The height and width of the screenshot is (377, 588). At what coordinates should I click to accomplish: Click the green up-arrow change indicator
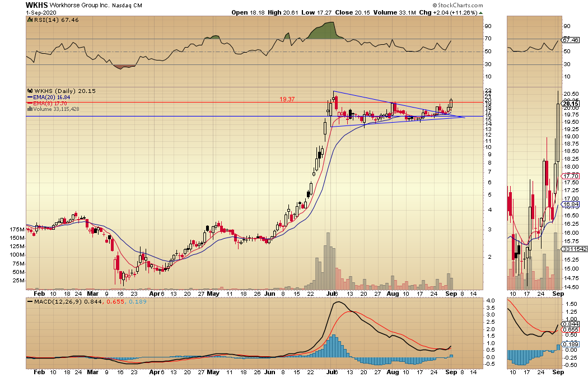pyautogui.click(x=480, y=13)
